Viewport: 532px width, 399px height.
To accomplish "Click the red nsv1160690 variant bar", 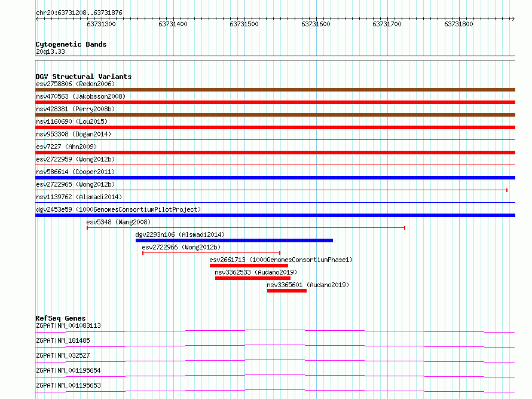I will [275, 127].
